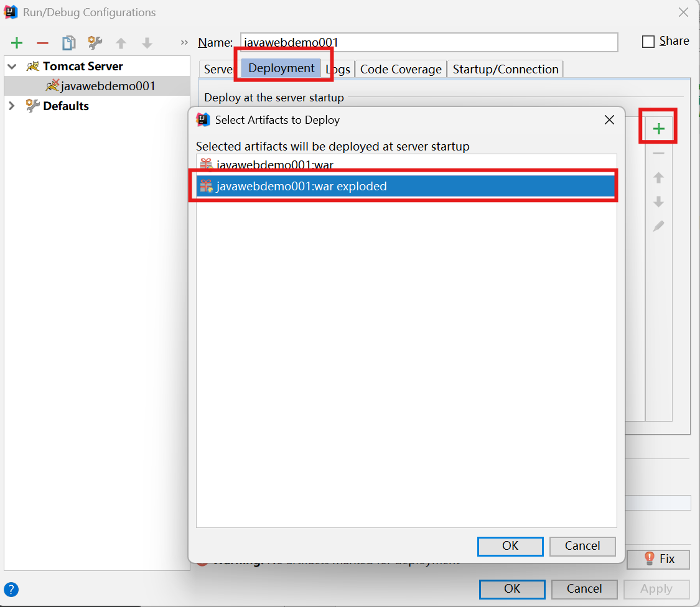The height and width of the screenshot is (607, 700).
Task: Remove artifact with minus in deployment panel
Action: tap(658, 154)
